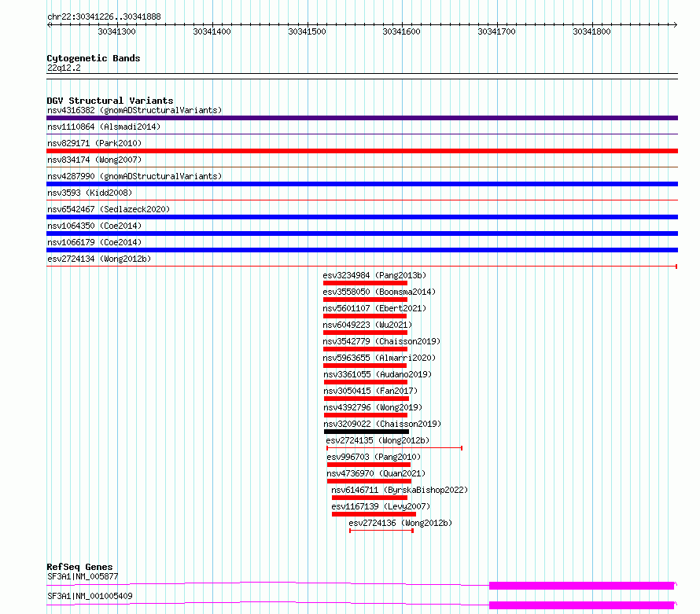Click the DGV Structural Variants track heading
The height and width of the screenshot is (614, 700).
110,101
